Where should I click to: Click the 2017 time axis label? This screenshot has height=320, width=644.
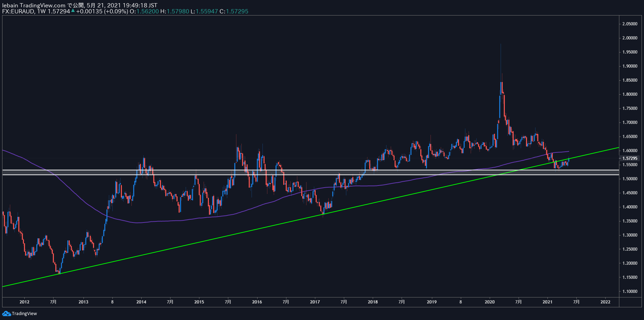point(315,302)
